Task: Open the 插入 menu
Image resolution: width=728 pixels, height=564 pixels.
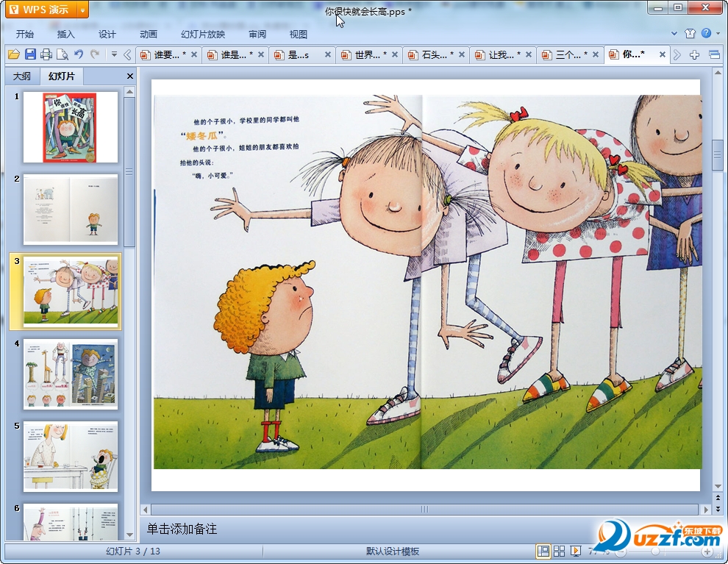Action: point(65,34)
